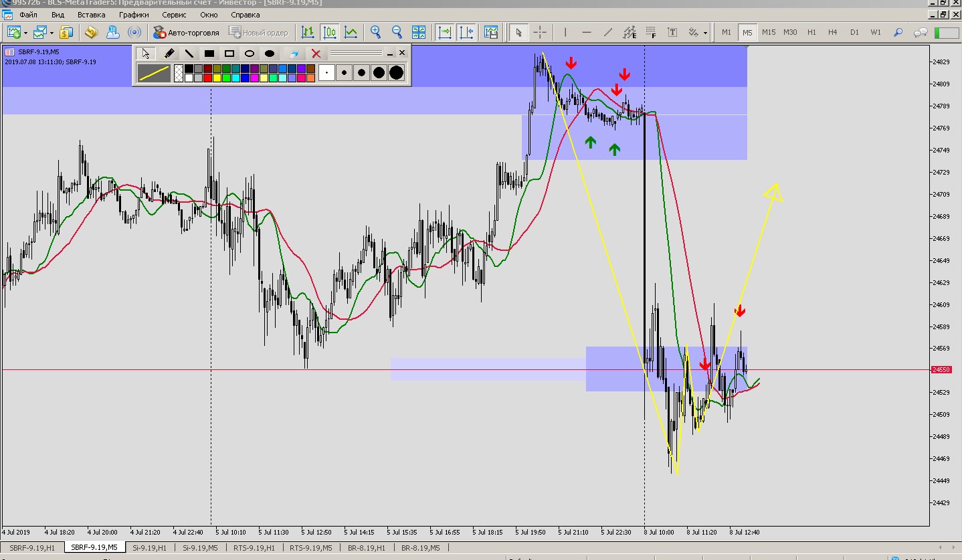Screen dimensions: 962x560
Task: Zoom in on the chart
Action: point(376,32)
